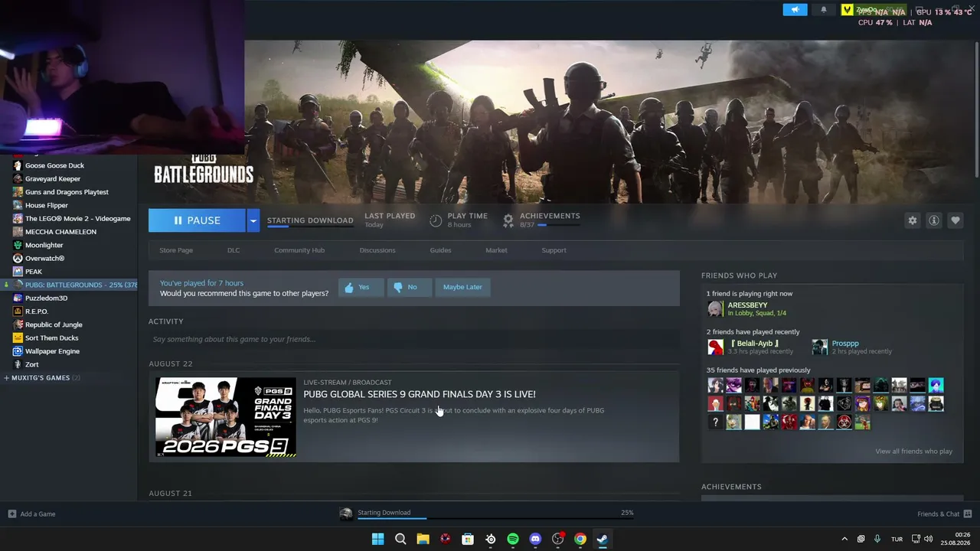Open Windows taskbar search

pos(400,539)
